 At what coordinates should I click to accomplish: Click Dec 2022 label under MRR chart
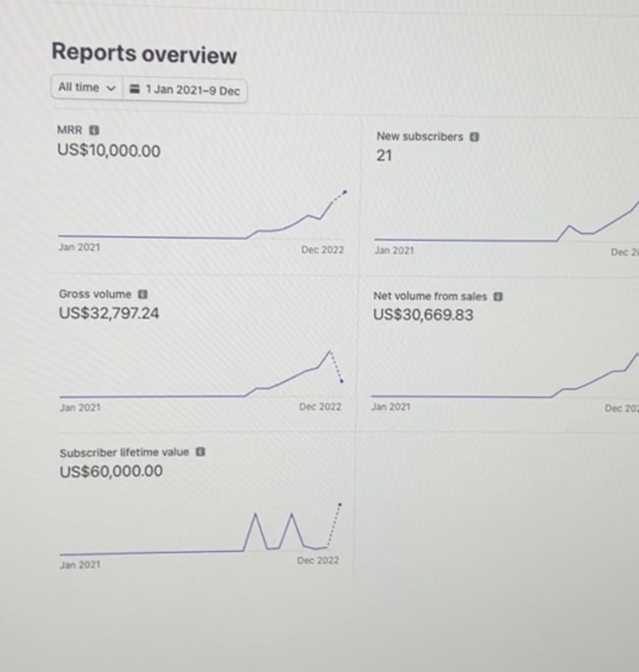[322, 249]
